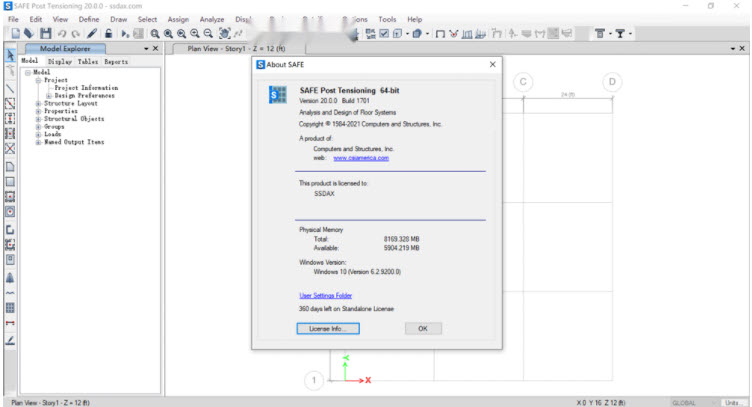Select Project Information in model tree
Image resolution: width=752 pixels, height=407 pixels.
click(86, 88)
